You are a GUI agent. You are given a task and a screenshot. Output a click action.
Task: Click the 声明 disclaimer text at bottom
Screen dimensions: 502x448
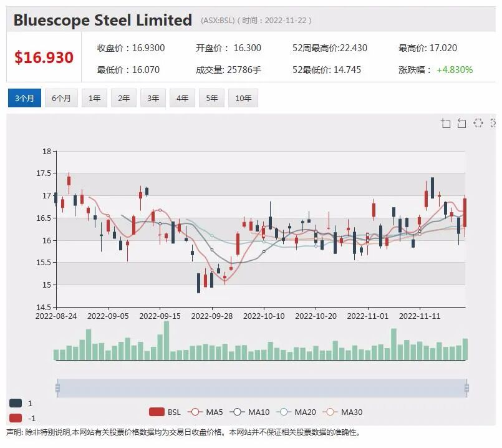coord(183,432)
